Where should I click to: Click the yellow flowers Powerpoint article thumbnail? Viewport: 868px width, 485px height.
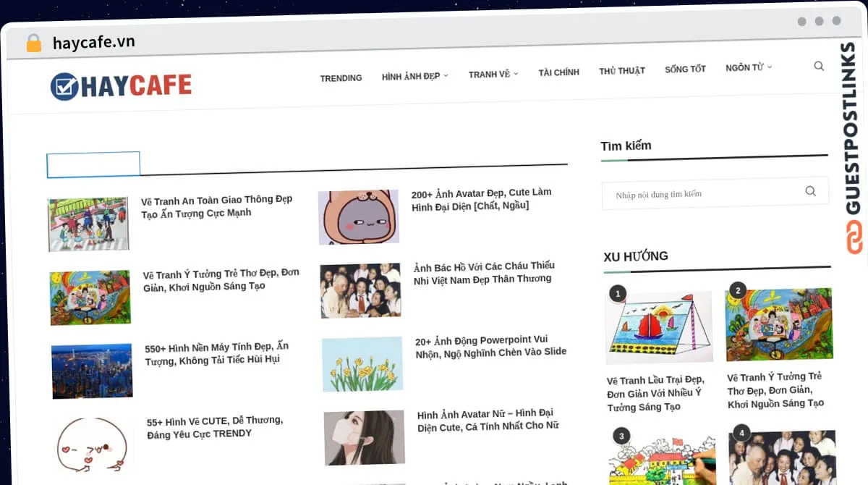(x=362, y=364)
